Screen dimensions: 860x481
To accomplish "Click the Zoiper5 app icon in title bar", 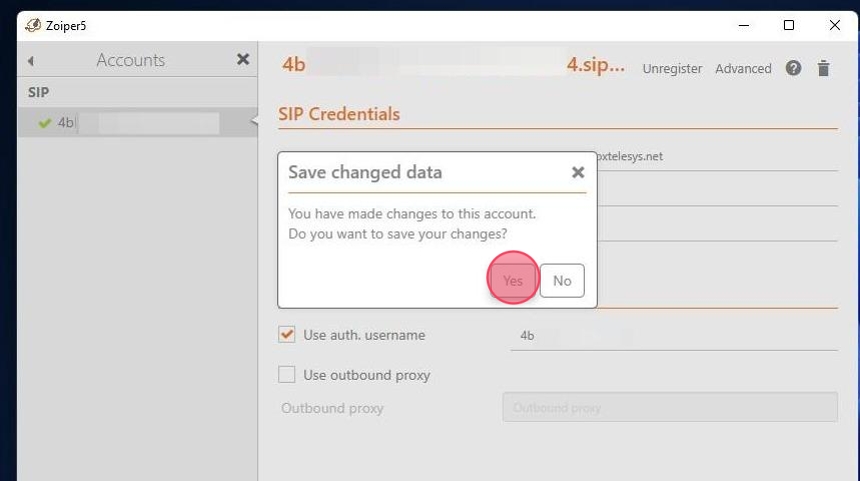I will tap(33, 25).
